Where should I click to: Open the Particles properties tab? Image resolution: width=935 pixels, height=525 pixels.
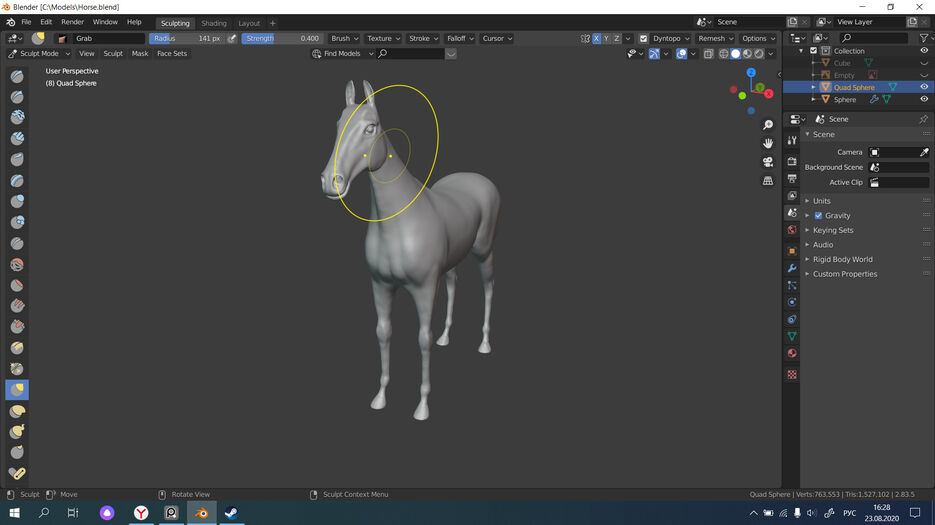coord(792,285)
